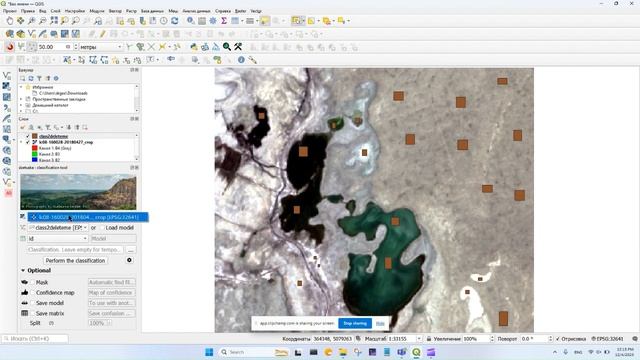Open the scale dropdown in the status bar
The width and height of the screenshot is (640, 360).
[419, 339]
